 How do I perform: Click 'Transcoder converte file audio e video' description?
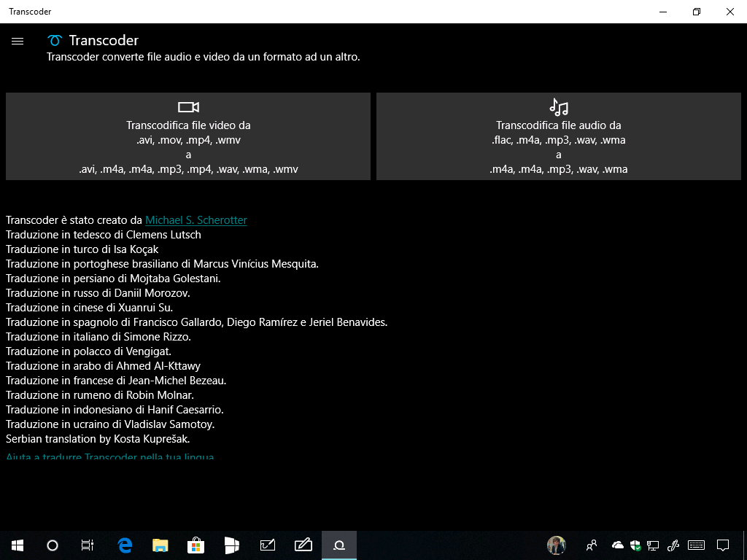[204, 57]
